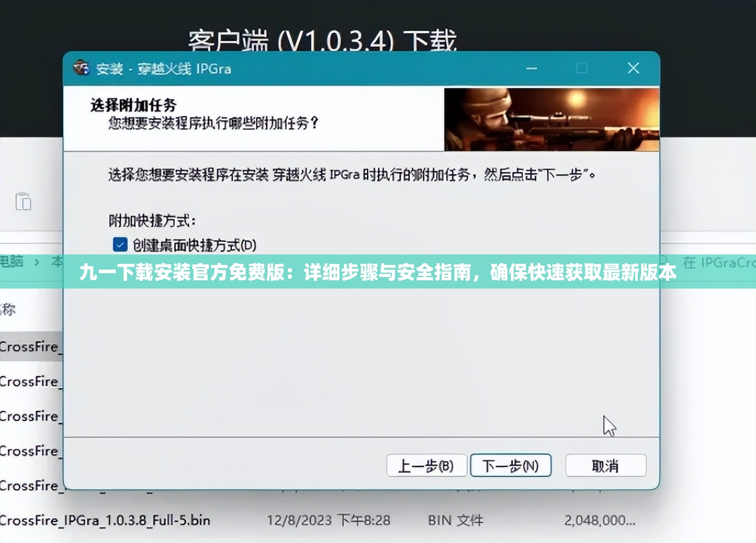
Task: Click the sniper banner image in the installer
Action: pos(552,119)
